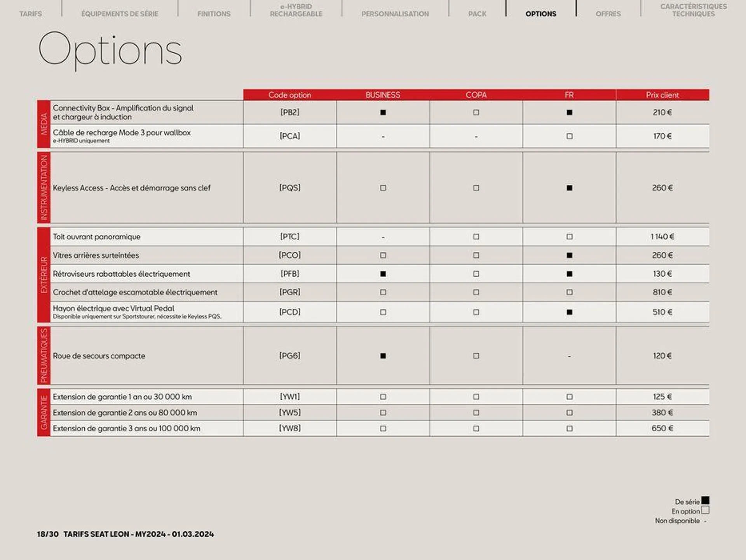Screen dimensions: 746x560
Task: Click the COPA option box for Connectivity Box
Action: click(x=476, y=112)
